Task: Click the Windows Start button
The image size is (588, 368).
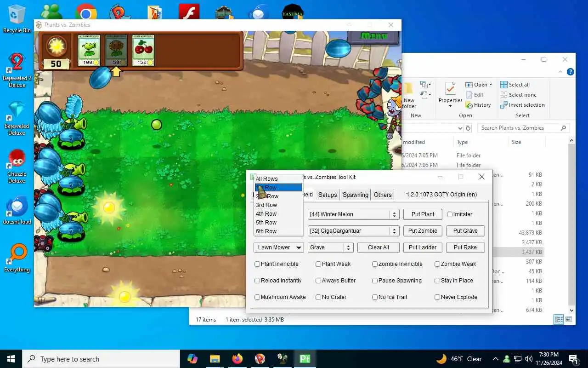Action: [11, 359]
